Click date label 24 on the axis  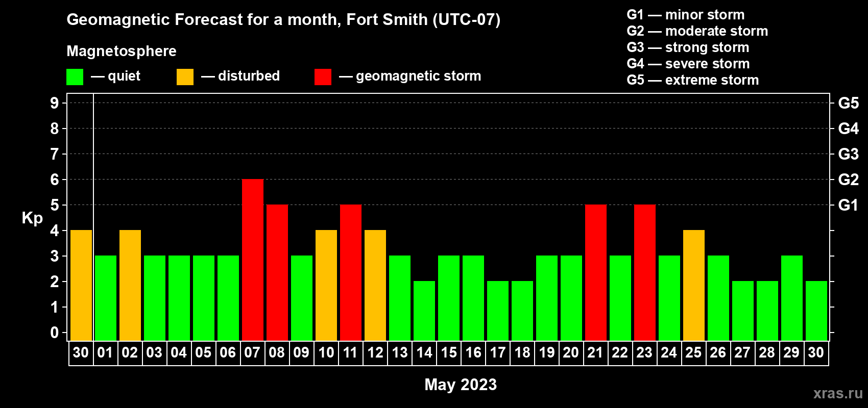669,353
